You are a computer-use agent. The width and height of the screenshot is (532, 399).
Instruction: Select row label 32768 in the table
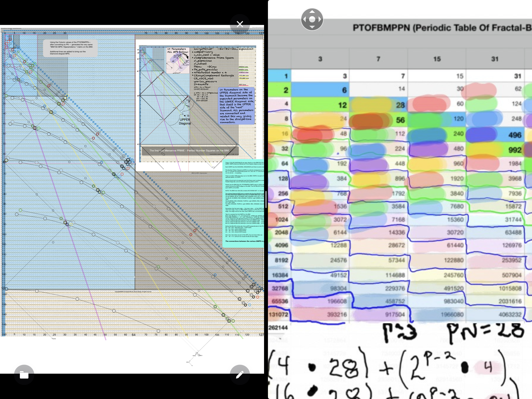[x=280, y=288]
